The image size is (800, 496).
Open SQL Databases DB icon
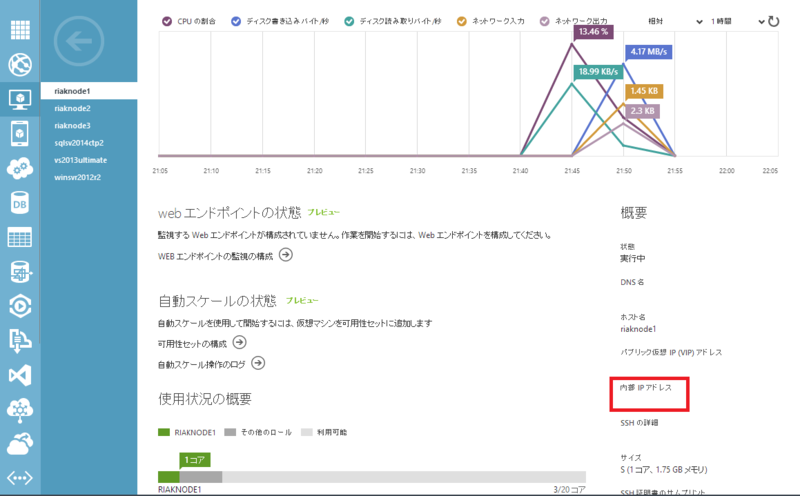pos(20,203)
